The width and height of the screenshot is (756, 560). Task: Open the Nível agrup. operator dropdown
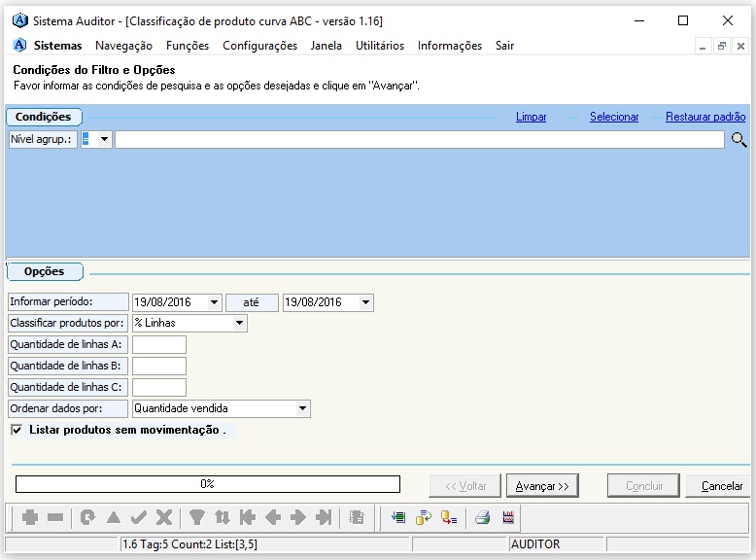point(104,139)
